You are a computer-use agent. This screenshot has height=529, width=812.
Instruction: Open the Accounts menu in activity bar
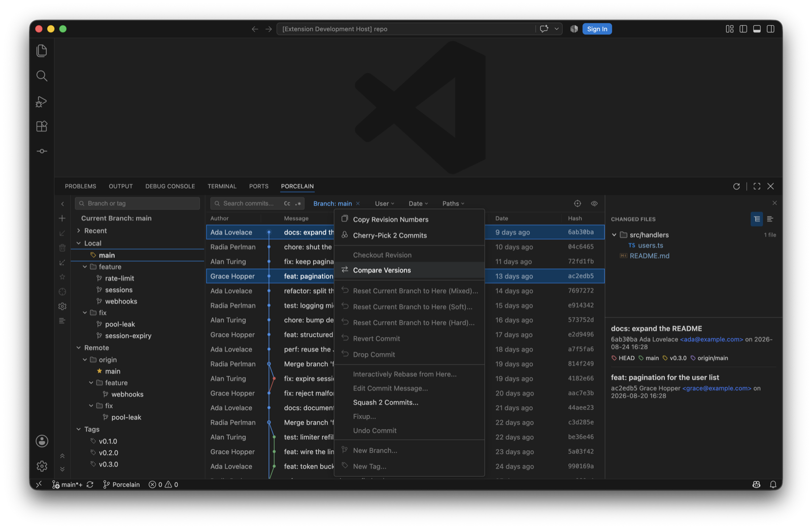tap(42, 441)
